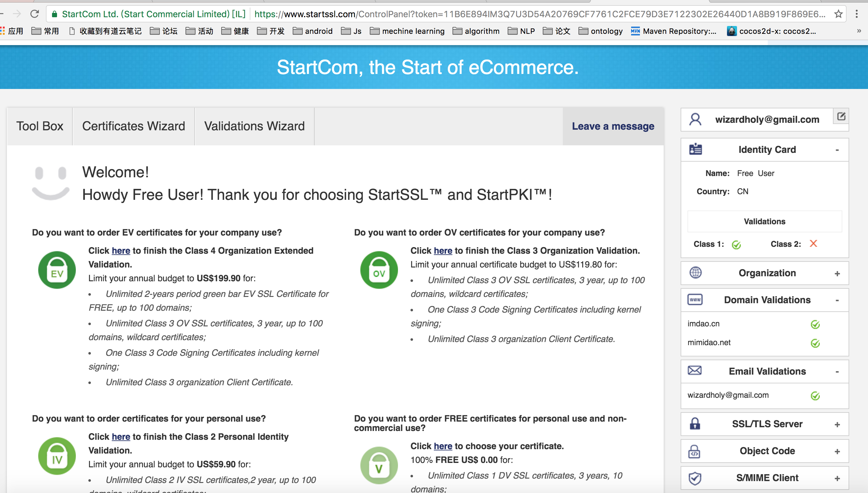Image resolution: width=868 pixels, height=493 pixels.
Task: Follow the Class 3 Organization Validation here link
Action: [x=443, y=251]
